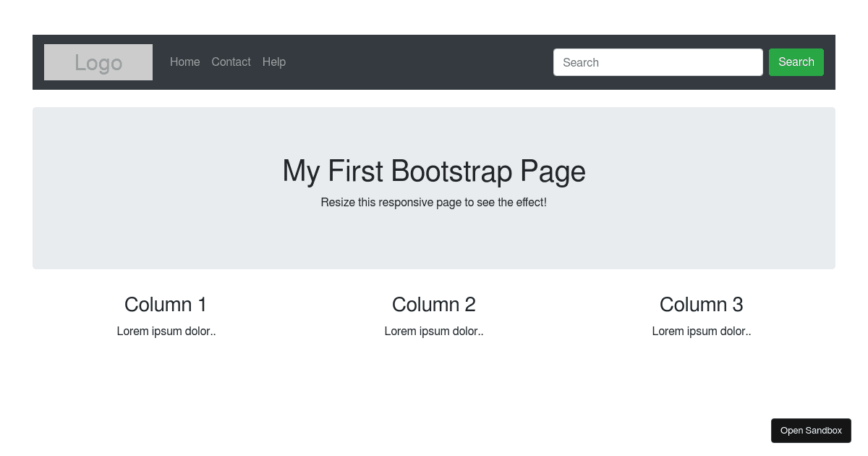Screen dimensions: 868x456
Task: Click the Column 3 heading
Action: [x=701, y=305]
